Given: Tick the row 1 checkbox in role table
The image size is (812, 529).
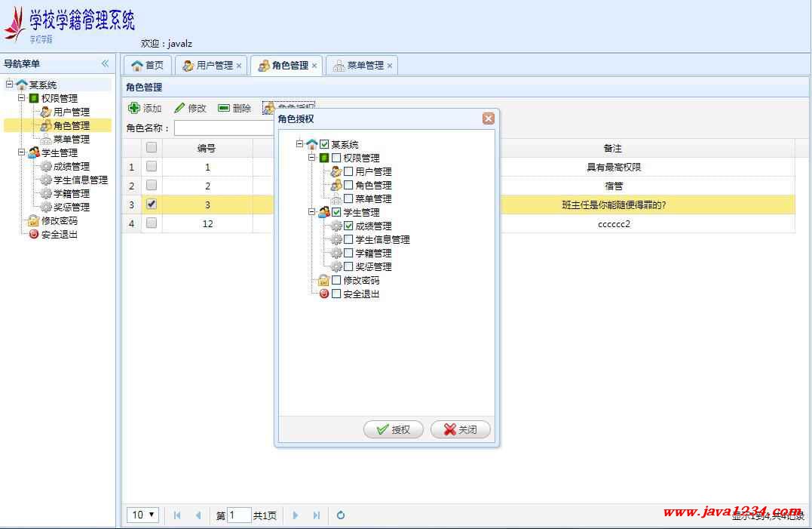Looking at the screenshot, I should [x=152, y=167].
